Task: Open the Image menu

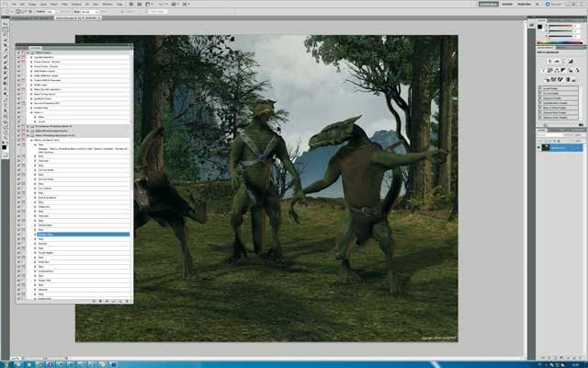Action: [x=32, y=4]
